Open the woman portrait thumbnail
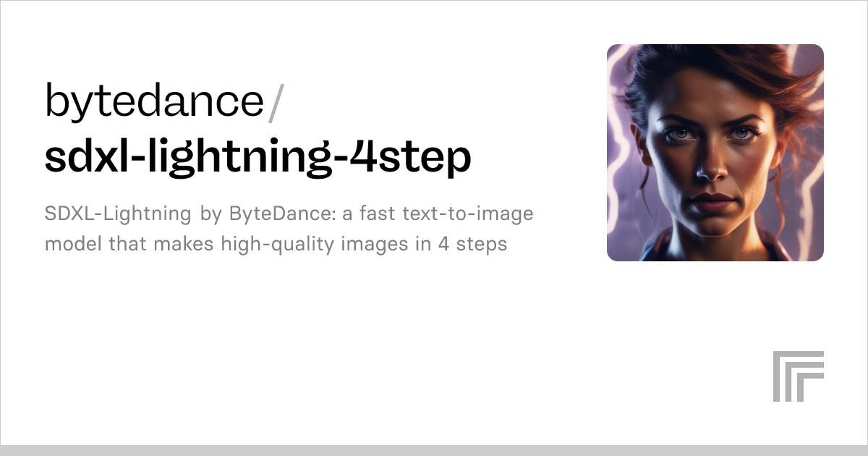Screen dimensions: 868x456 pos(715,153)
